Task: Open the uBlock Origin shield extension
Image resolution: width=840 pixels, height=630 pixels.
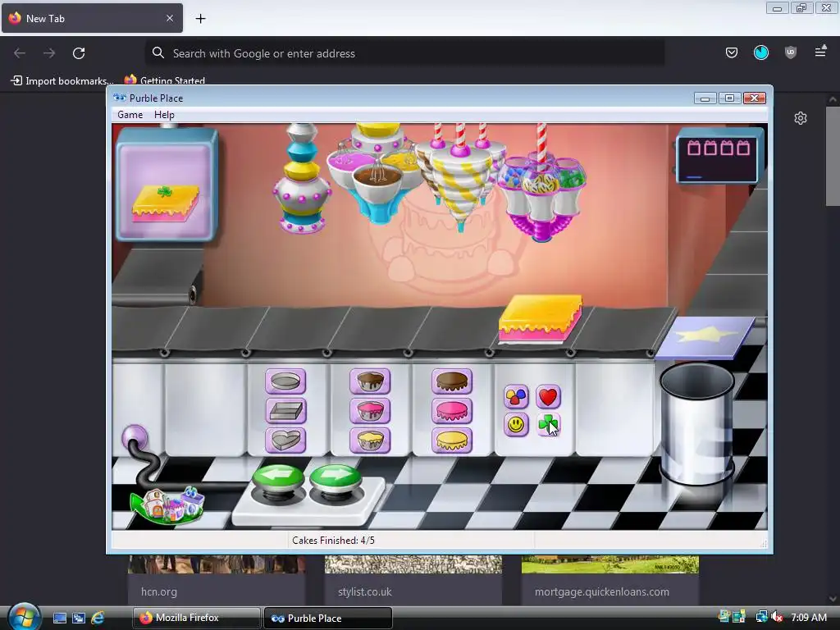Action: pos(790,52)
